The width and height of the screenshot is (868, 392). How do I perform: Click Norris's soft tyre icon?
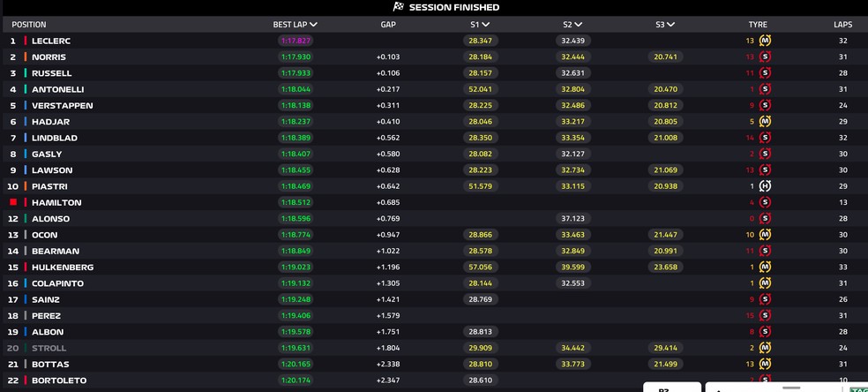coord(765,57)
